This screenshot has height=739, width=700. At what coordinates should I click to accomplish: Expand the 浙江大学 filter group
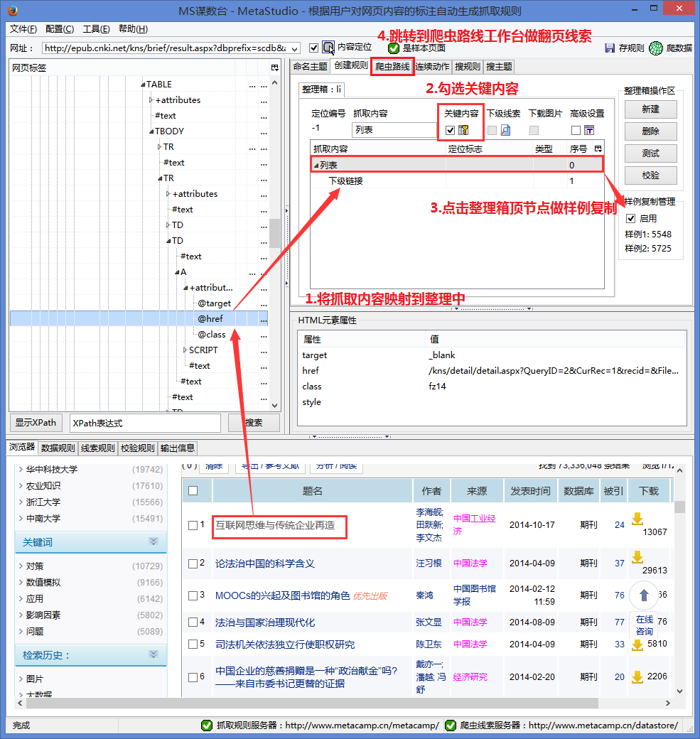tap(21, 502)
